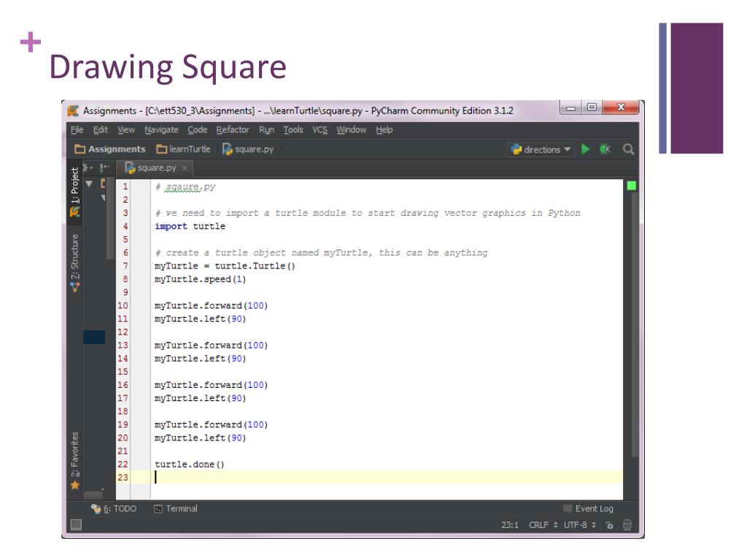
Task: Click the turtle.done() line
Action: pos(189,464)
